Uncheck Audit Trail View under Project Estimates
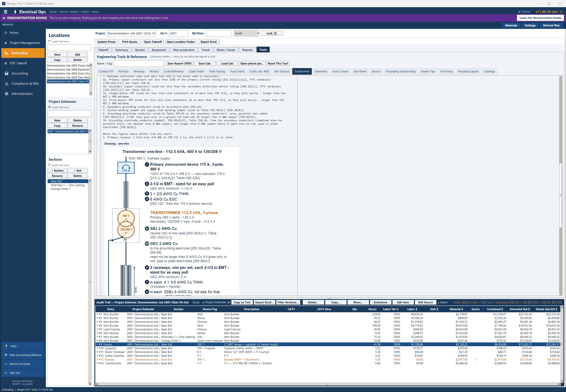Image resolution: width=566 pixels, height=392 pixels. [x=50, y=107]
